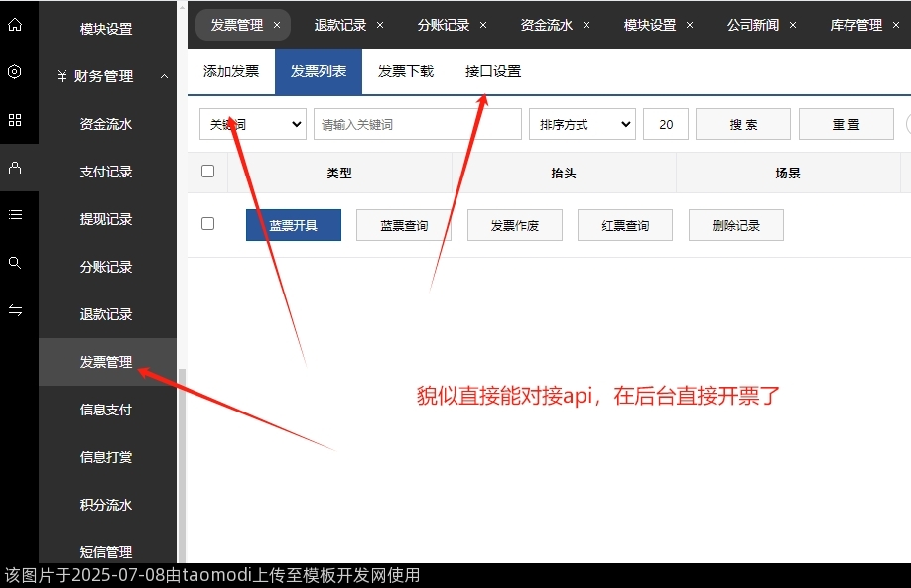Click the 蓝票开具 button
911x588 pixels.
(293, 225)
